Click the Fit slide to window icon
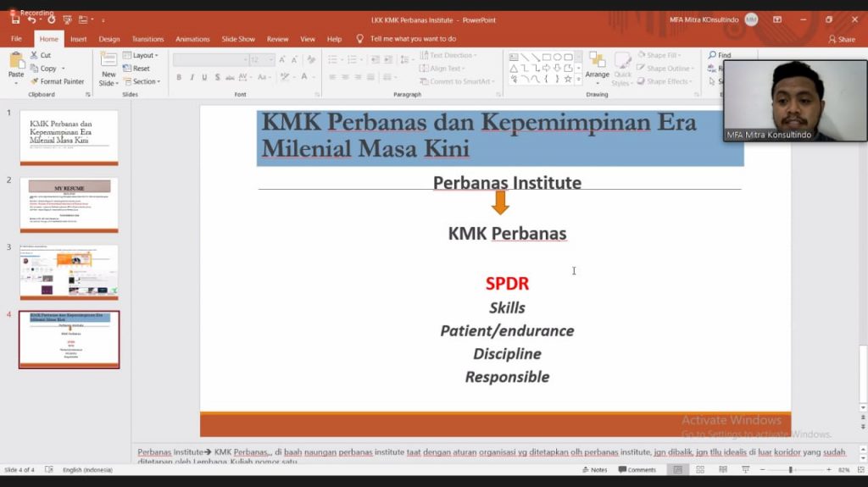The height and width of the screenshot is (487, 868). point(861,470)
